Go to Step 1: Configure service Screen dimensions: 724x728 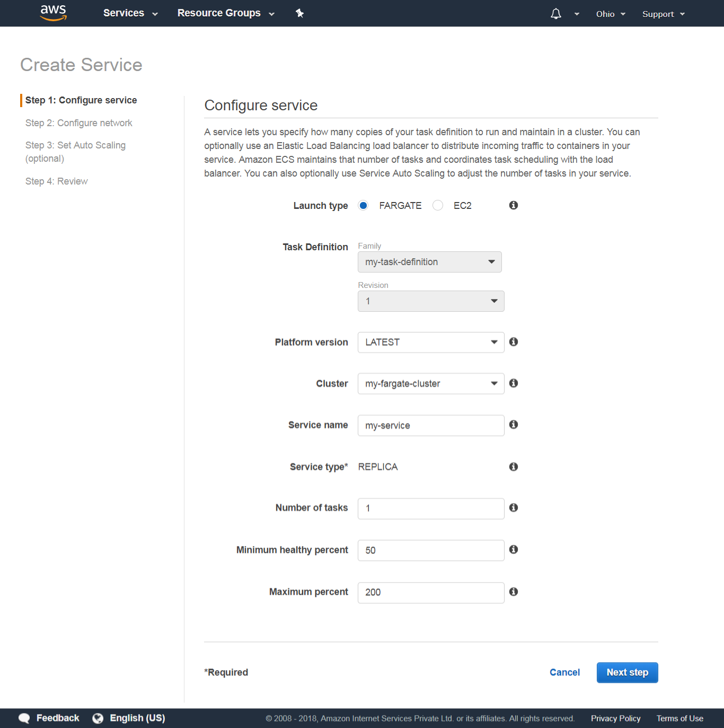[81, 100]
